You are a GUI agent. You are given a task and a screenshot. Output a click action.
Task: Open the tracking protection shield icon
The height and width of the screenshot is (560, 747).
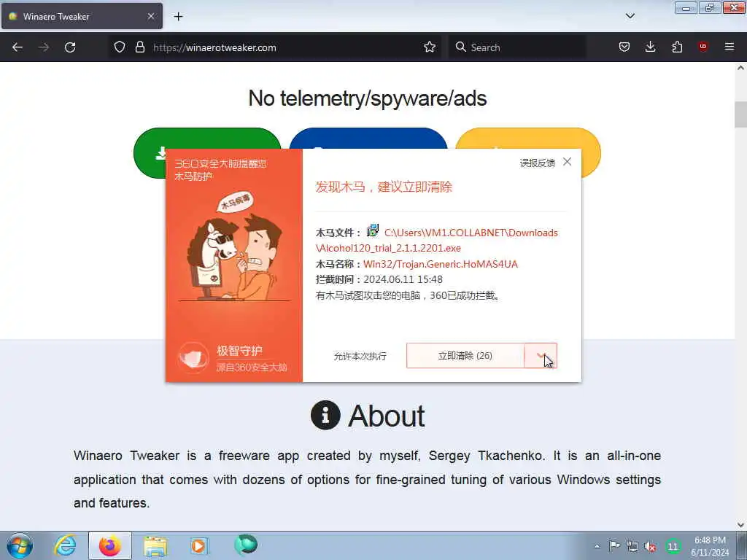coord(120,47)
